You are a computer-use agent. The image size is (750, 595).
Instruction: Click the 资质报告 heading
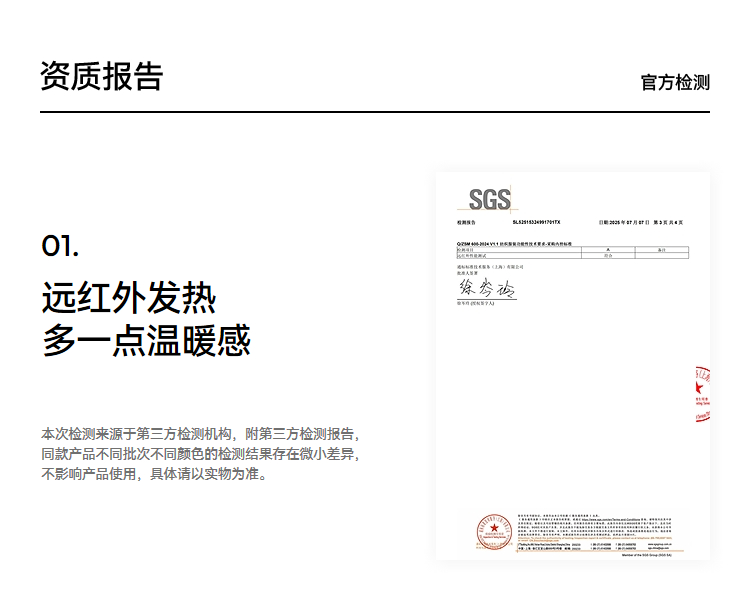click(x=101, y=76)
